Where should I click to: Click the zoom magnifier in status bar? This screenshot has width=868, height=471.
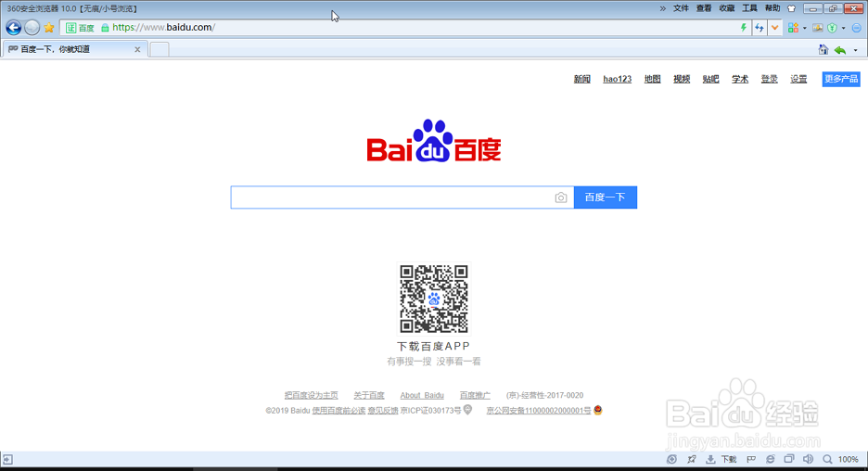point(827,459)
